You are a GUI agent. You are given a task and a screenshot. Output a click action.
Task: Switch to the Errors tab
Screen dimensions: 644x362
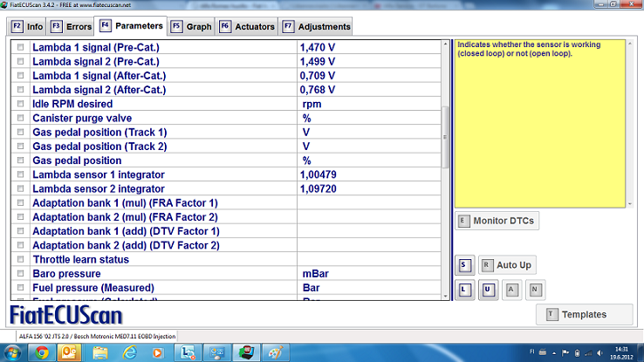coord(71,27)
